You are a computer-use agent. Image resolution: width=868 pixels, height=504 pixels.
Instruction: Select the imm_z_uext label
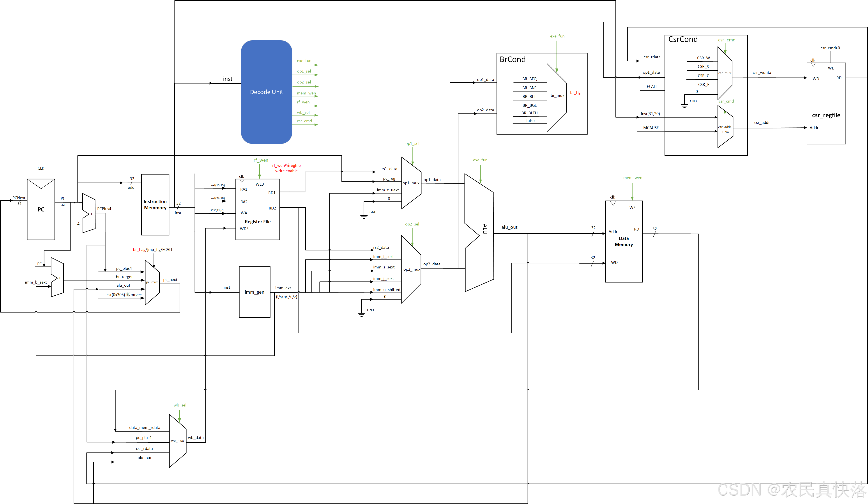click(x=388, y=190)
